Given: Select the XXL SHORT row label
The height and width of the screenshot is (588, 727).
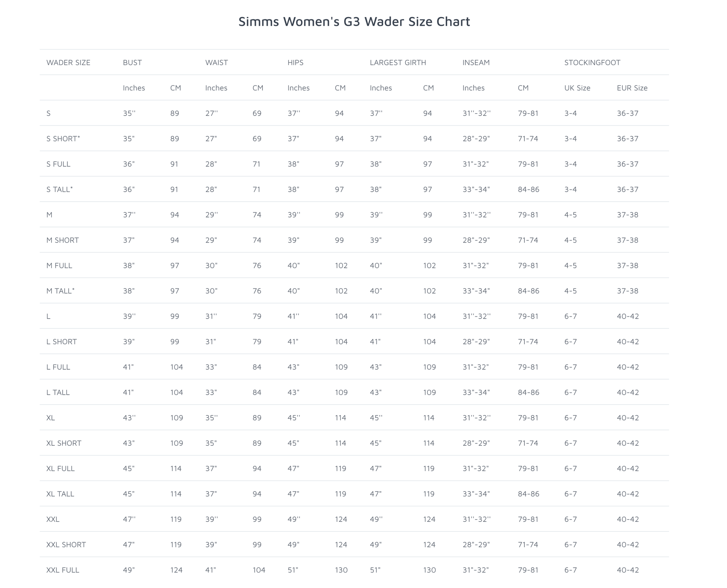Looking at the screenshot, I should [x=66, y=544].
